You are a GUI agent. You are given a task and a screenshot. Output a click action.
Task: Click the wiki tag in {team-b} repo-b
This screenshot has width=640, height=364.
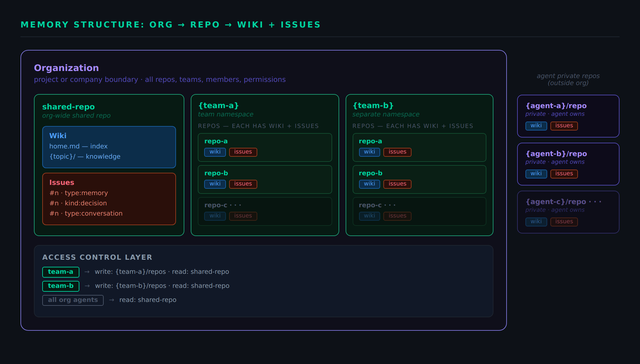(370, 184)
